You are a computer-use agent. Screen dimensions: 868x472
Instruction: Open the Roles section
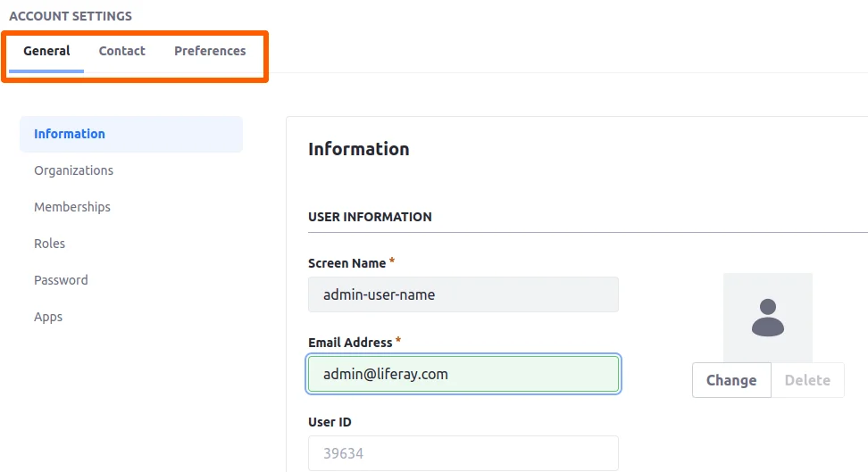[x=50, y=244]
